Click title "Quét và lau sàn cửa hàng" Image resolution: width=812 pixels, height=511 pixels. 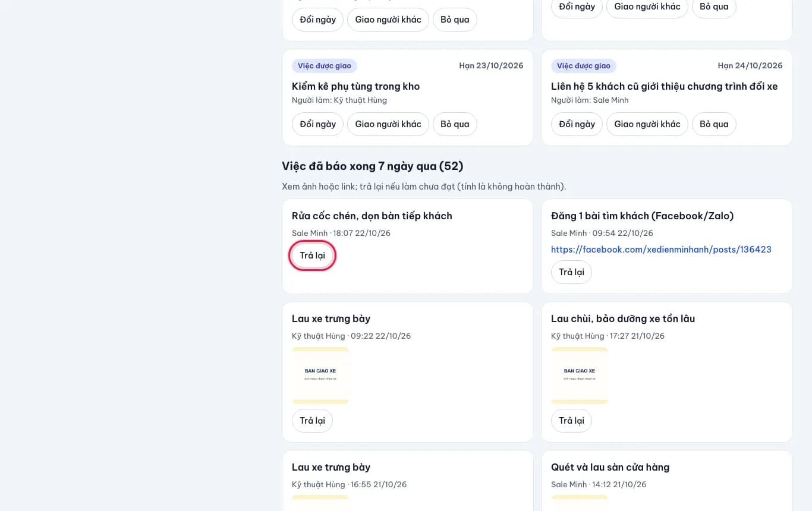[x=610, y=467]
